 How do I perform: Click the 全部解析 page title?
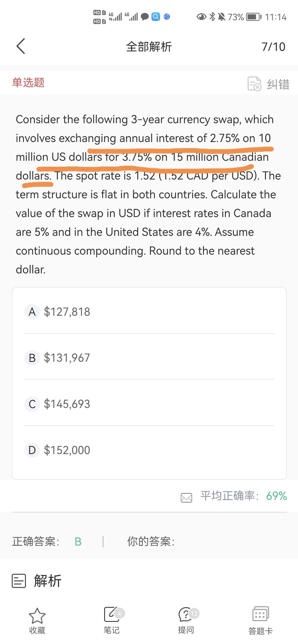pos(149,47)
